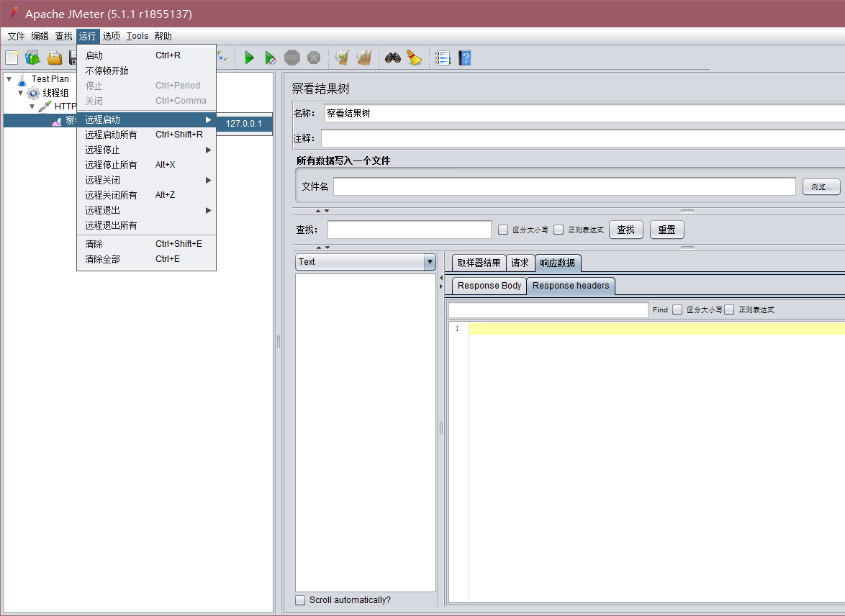Enable 区分大小写 checkbox next to the 查找 field
This screenshot has width=845, height=616.
pos(503,230)
